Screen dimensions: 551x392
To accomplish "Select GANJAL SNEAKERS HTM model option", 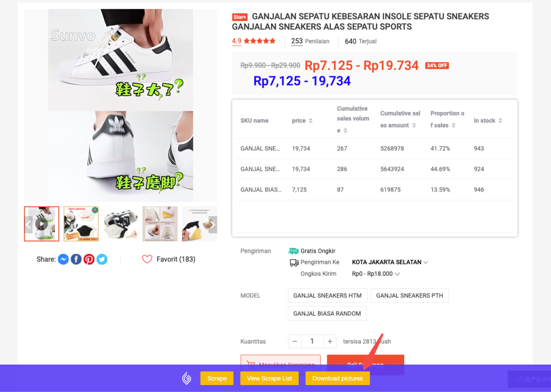I will pos(328,295).
